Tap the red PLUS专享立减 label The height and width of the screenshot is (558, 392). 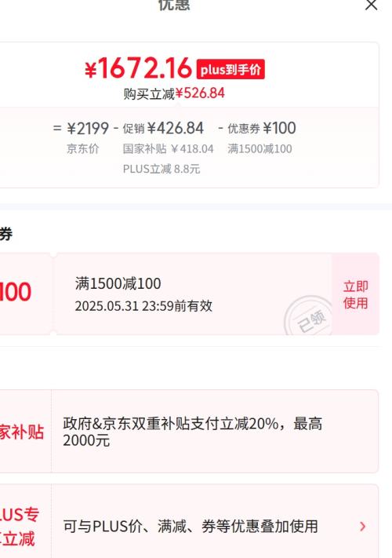(x=19, y=527)
